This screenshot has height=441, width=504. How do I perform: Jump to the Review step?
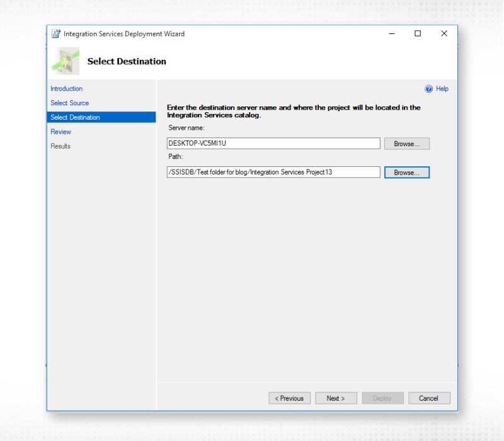(60, 132)
